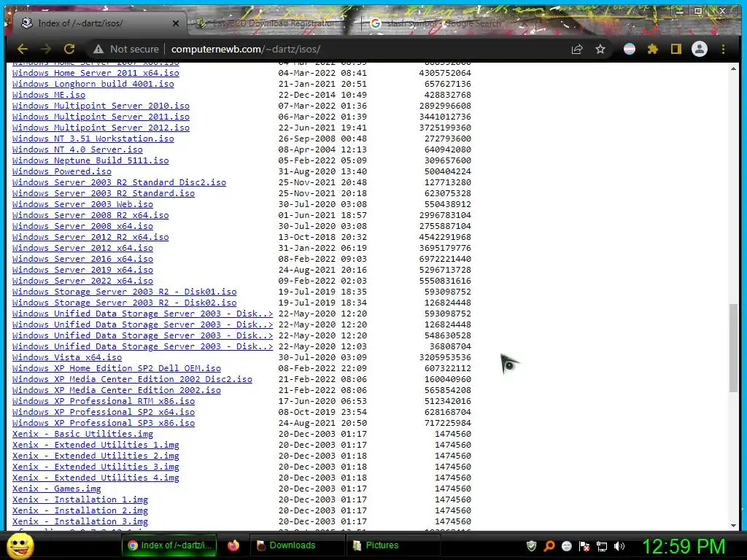Image resolution: width=747 pixels, height=560 pixels.
Task: Download Windows Server 2008 R2 x64.iso
Action: coord(90,215)
